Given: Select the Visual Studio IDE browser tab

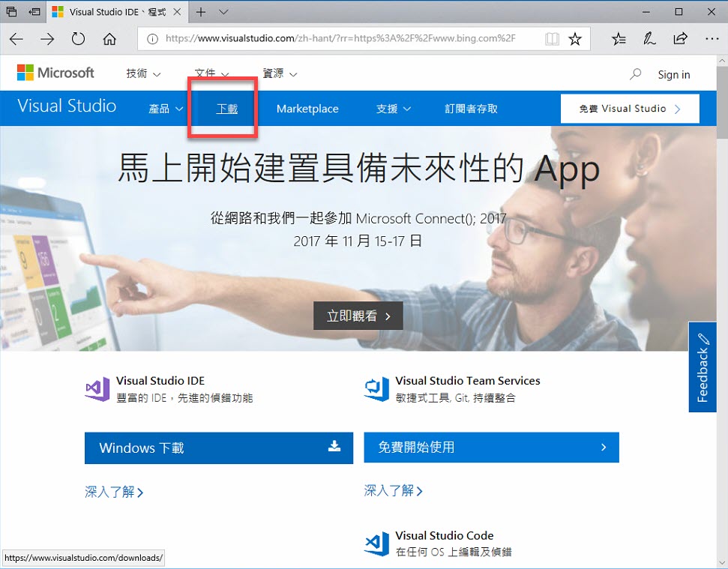Looking at the screenshot, I should [117, 12].
